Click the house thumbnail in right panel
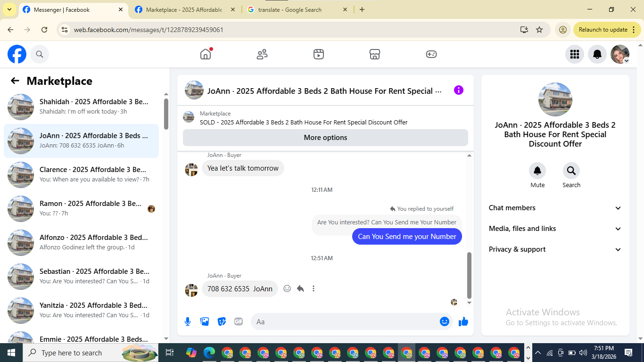 click(x=555, y=99)
